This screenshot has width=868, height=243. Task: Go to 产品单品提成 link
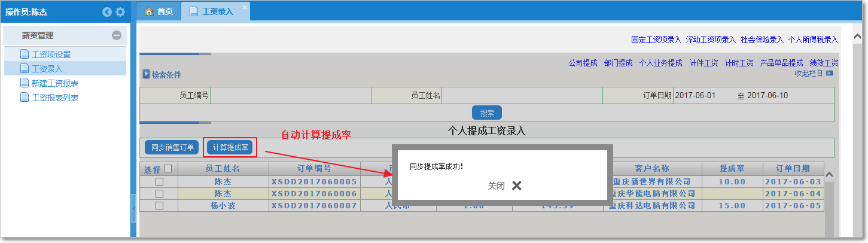pos(781,63)
